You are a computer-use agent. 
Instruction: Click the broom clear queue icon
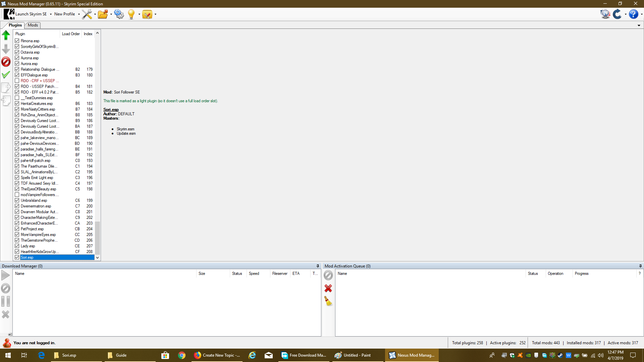pyautogui.click(x=328, y=301)
